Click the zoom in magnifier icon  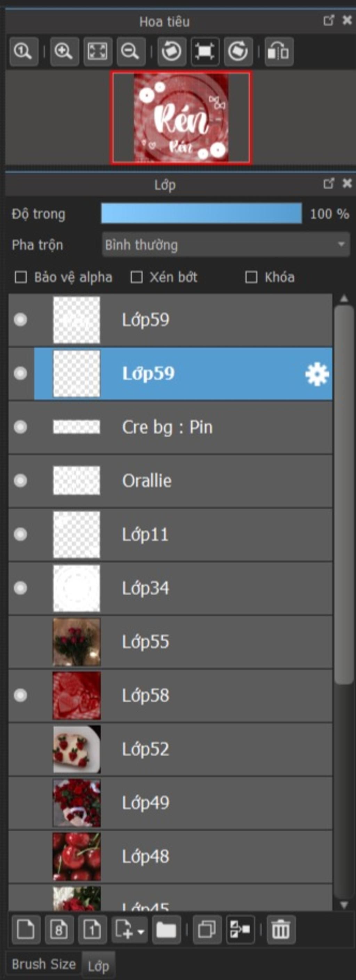[64, 52]
